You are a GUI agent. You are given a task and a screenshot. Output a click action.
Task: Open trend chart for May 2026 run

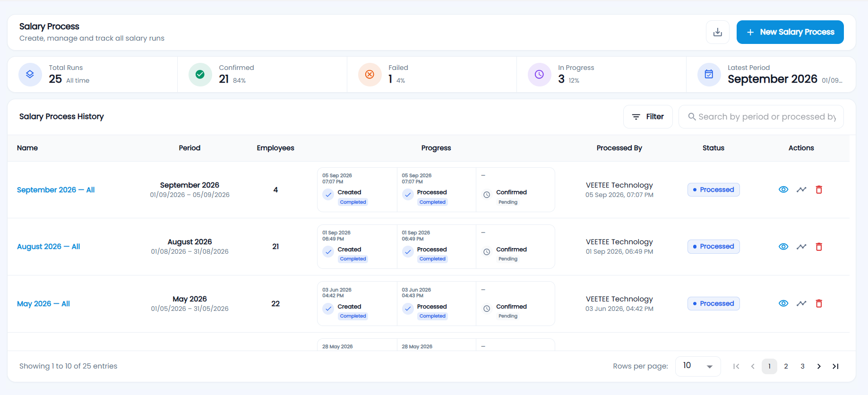click(x=801, y=303)
